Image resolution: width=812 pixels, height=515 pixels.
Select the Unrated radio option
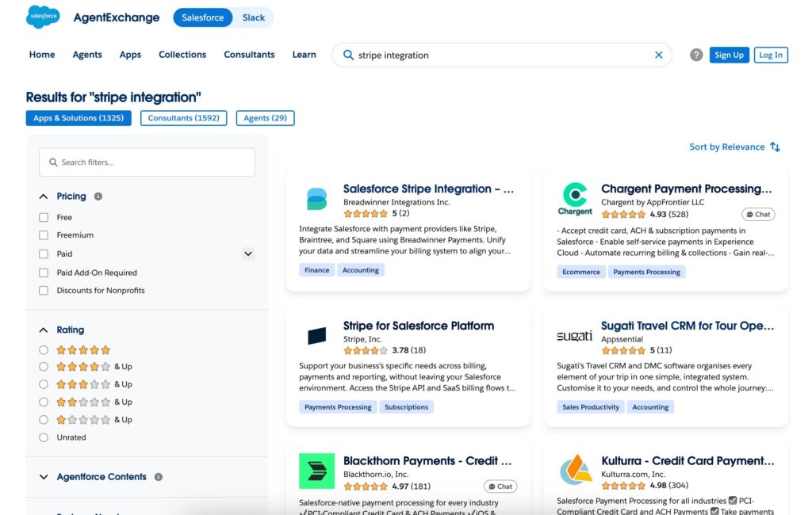(44, 437)
